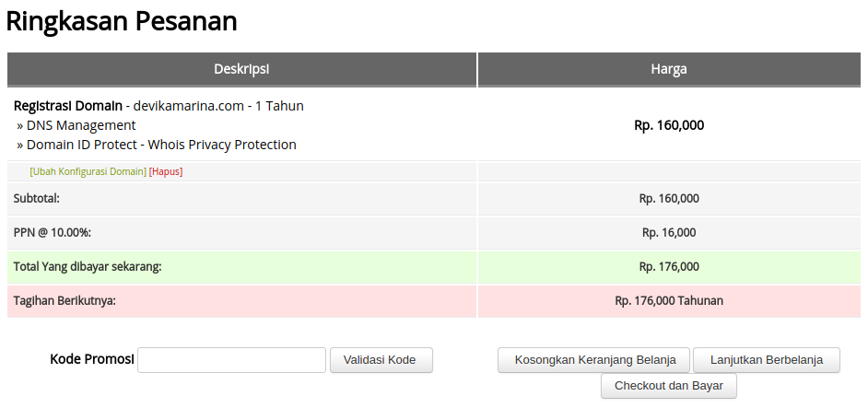Viewport: 868px width, 408px height.
Task: Click the Total Yang dibayar sekarang label
Action: tap(88, 266)
